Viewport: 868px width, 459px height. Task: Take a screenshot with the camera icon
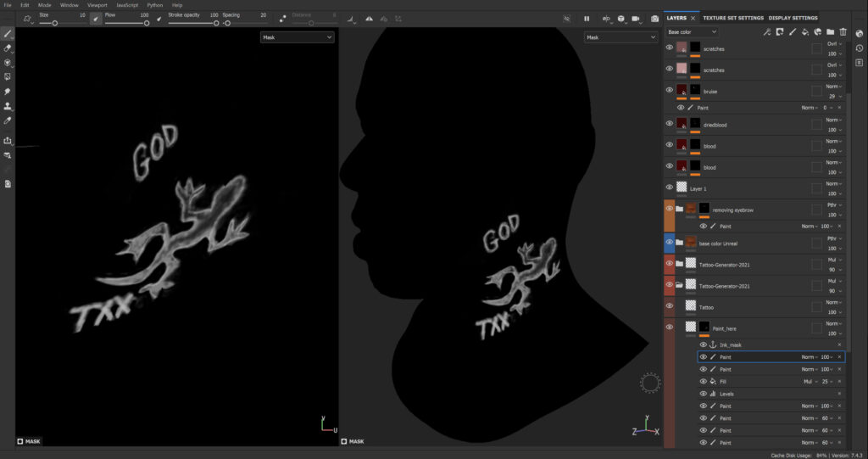click(x=655, y=19)
